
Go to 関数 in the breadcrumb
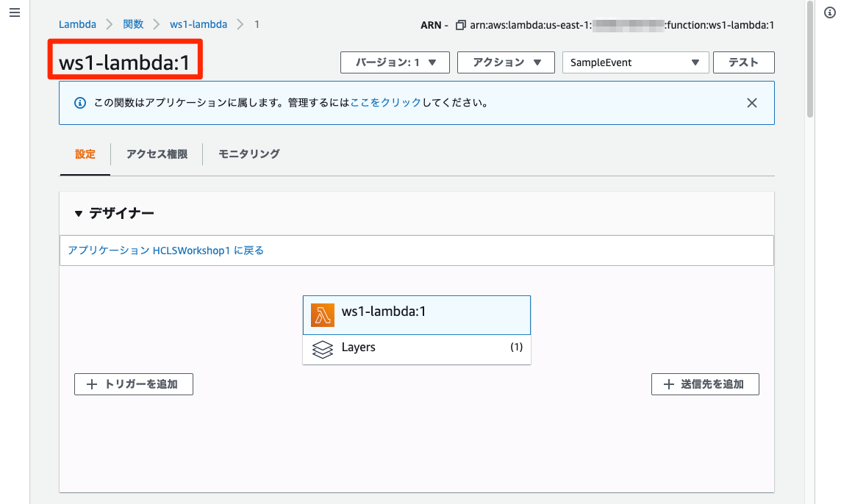click(133, 25)
